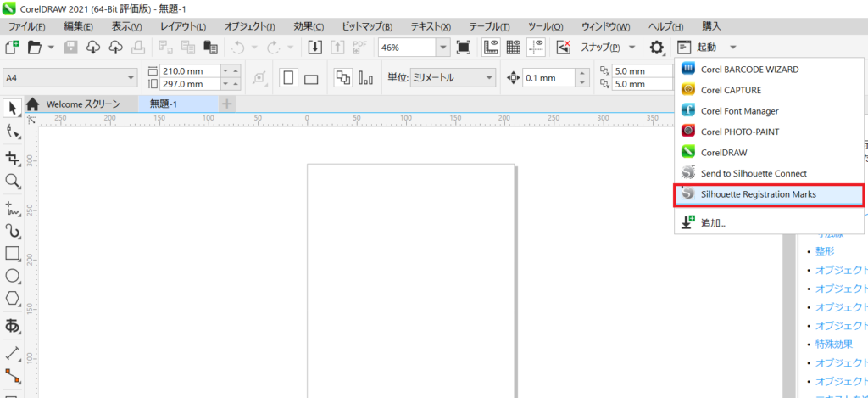Toggle the Show grid button

(x=513, y=48)
